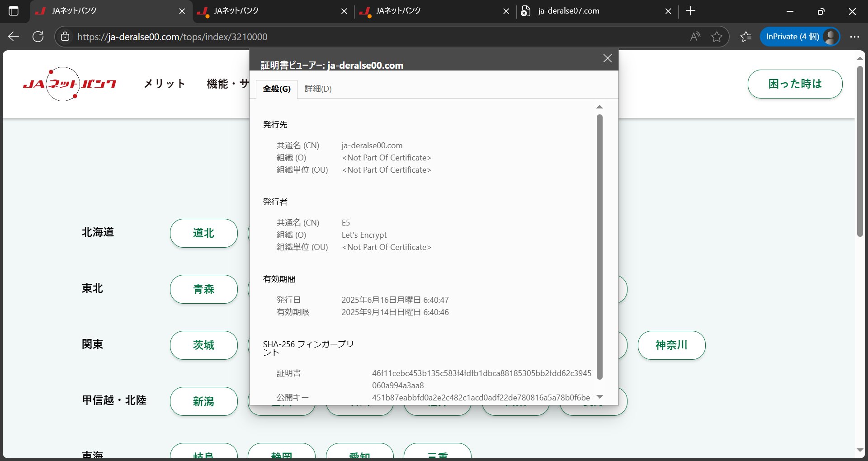
Task: Open the tab actions menu icon
Action: click(x=14, y=11)
